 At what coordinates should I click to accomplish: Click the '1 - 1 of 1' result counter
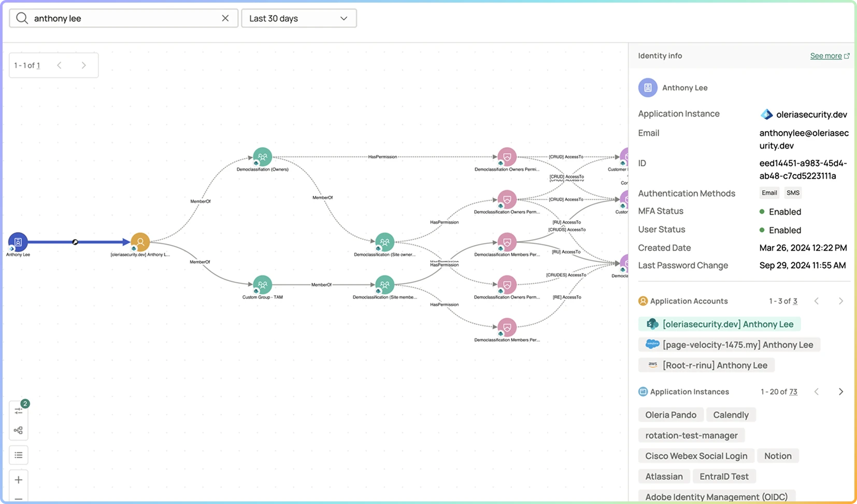point(27,65)
